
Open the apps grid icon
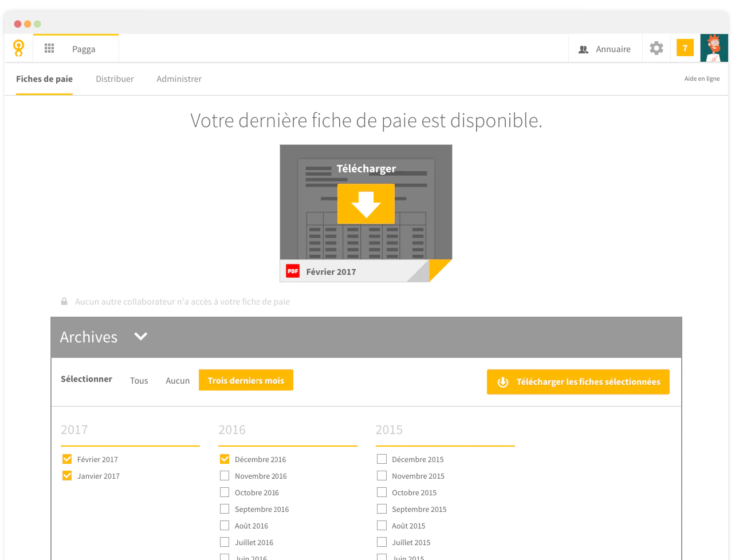point(49,49)
